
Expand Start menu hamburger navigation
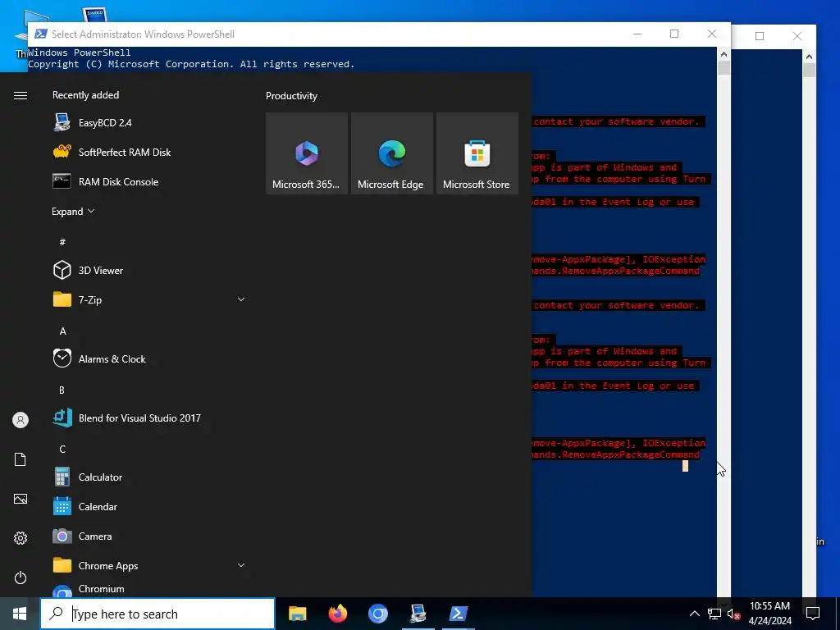pyautogui.click(x=21, y=95)
